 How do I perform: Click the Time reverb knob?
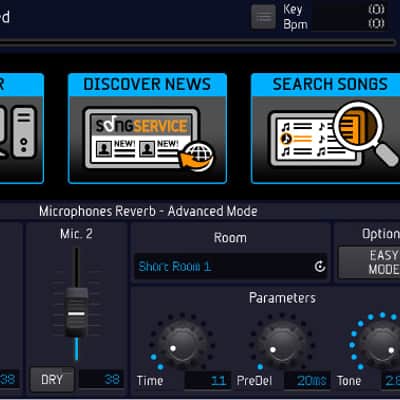coord(182,343)
